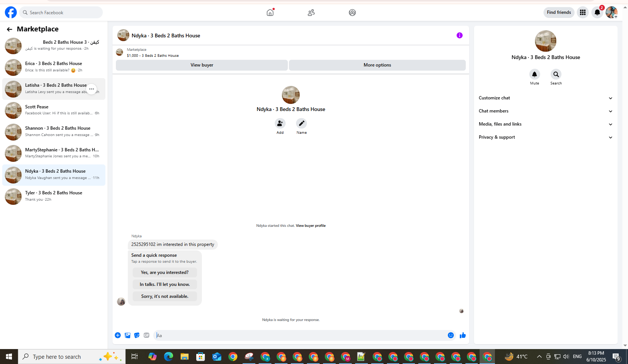Mute the conversation with bell icon
The height and width of the screenshot is (364, 628).
coord(535,74)
